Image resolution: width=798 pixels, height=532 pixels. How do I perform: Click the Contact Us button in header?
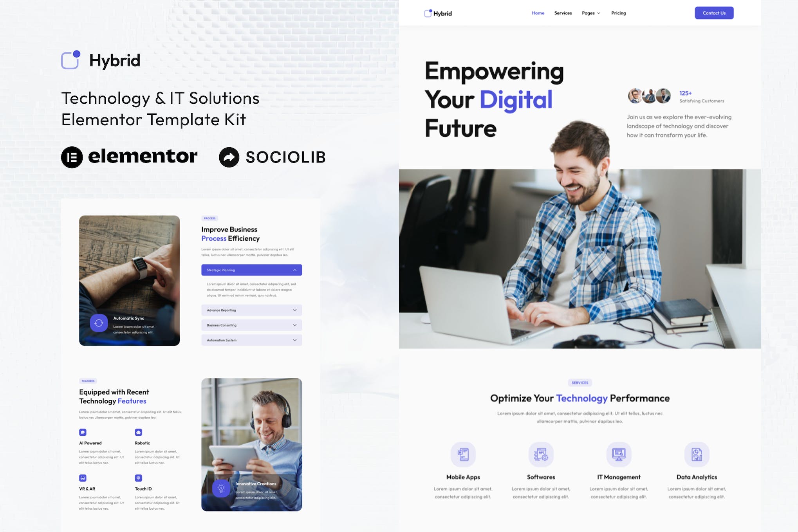tap(714, 13)
